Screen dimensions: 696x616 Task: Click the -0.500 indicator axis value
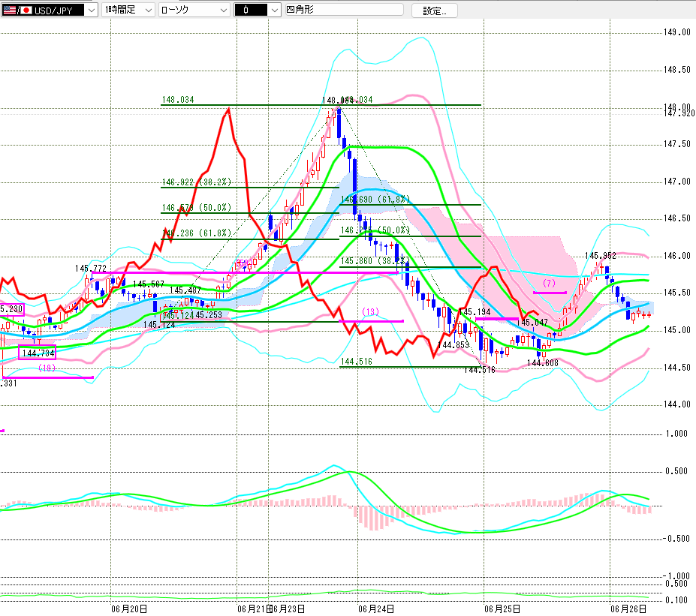click(x=676, y=539)
